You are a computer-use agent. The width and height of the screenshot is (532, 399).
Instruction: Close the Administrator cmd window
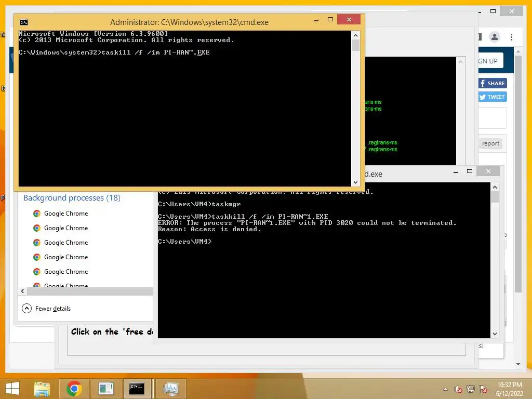point(349,20)
